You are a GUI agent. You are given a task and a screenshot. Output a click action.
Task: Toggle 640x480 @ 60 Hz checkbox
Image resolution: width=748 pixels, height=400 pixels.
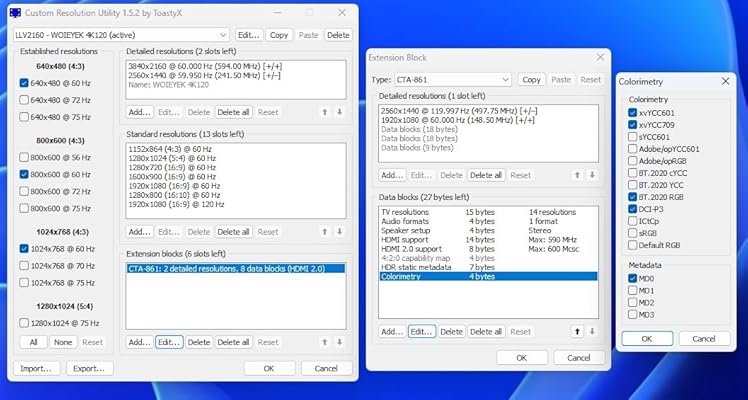24,83
